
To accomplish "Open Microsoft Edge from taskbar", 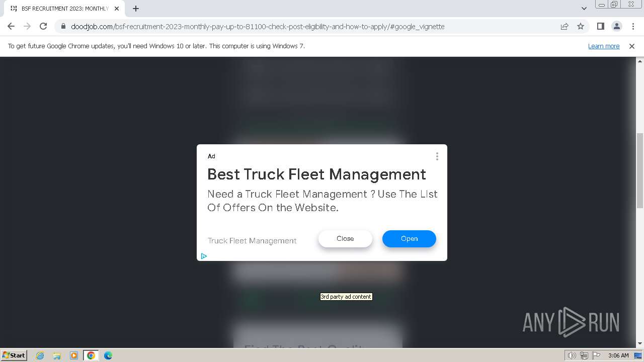I will [x=108, y=355].
